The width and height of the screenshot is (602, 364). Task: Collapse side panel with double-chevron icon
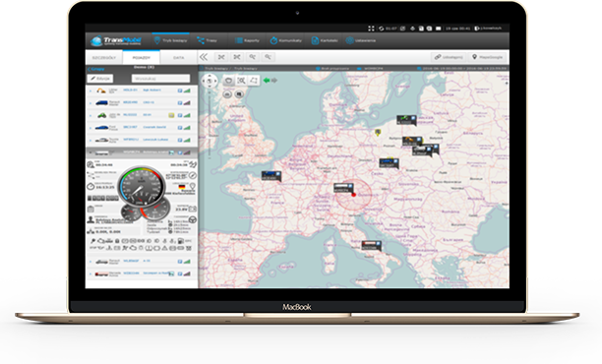204,57
